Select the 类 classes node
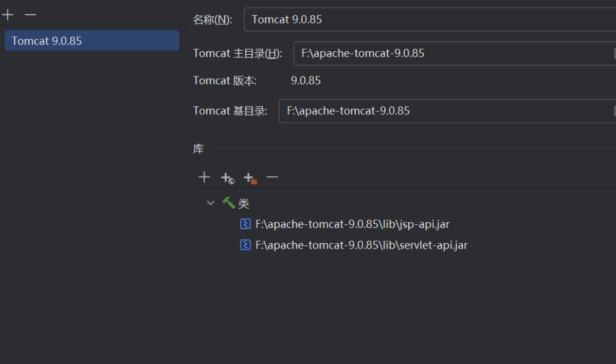Viewport: 616px width, 364px height. pos(243,204)
